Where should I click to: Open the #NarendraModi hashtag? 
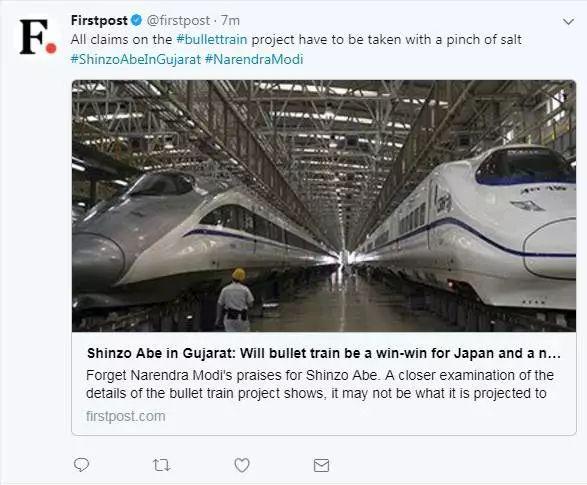254,59
